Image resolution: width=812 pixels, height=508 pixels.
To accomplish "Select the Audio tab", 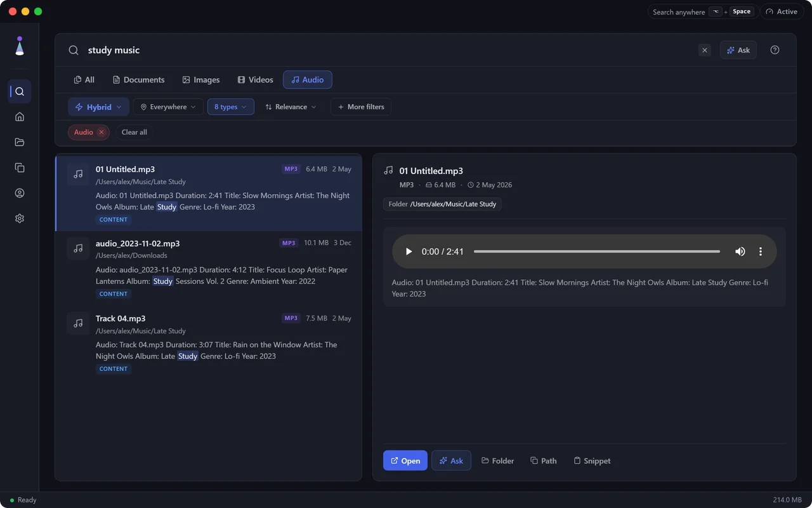I will click(308, 80).
